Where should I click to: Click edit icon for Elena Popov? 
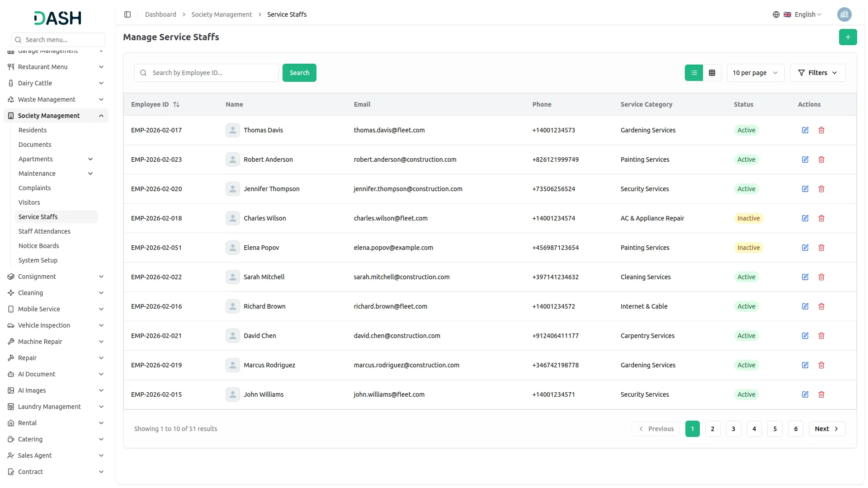point(805,248)
